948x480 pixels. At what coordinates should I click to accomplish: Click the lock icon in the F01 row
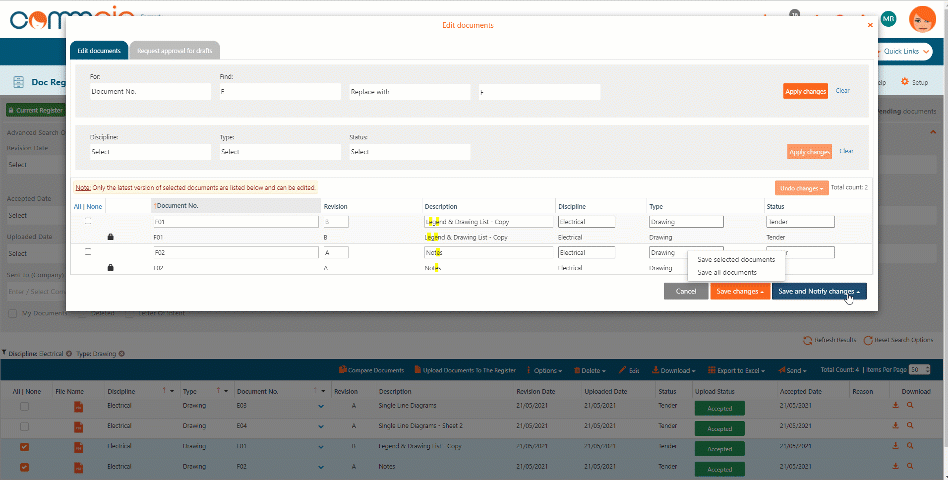(x=110, y=237)
